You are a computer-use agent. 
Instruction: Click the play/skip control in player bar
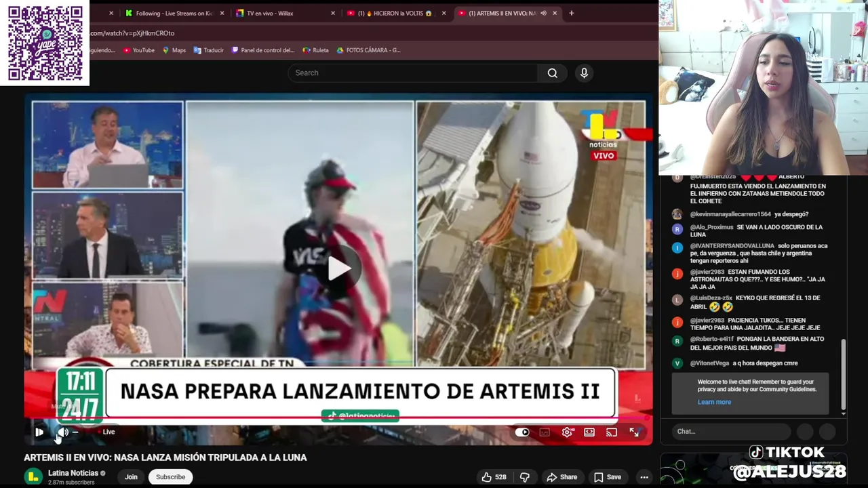point(39,432)
